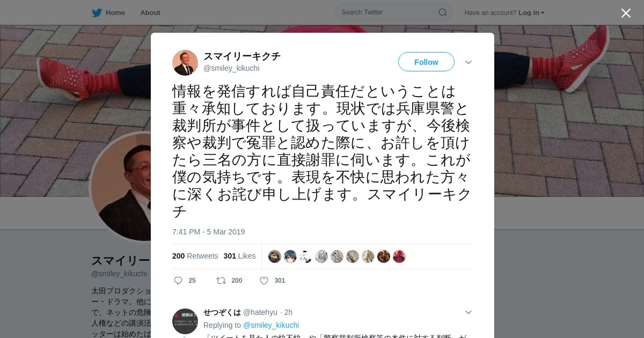The image size is (644, 338).
Task: Click the retweet arrows icon
Action: coord(221,281)
